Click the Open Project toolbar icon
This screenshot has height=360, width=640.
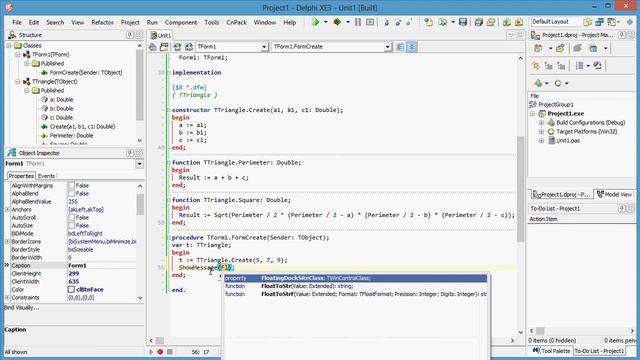(x=491, y=22)
